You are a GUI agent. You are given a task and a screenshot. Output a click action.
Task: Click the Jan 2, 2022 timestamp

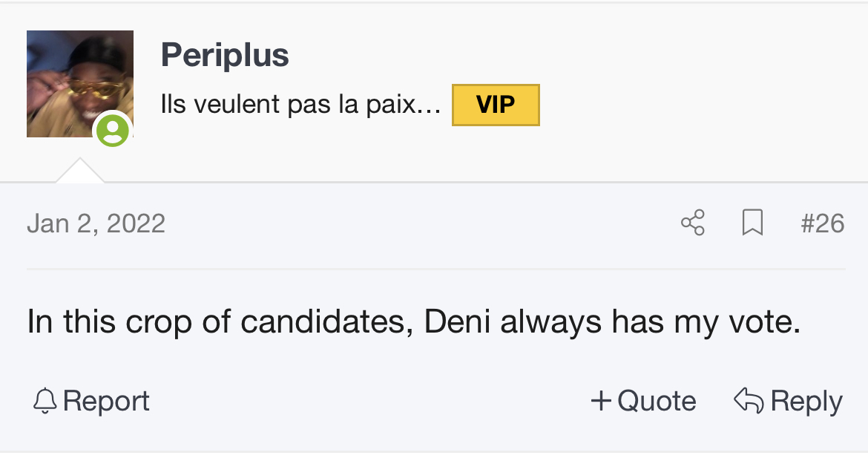96,223
